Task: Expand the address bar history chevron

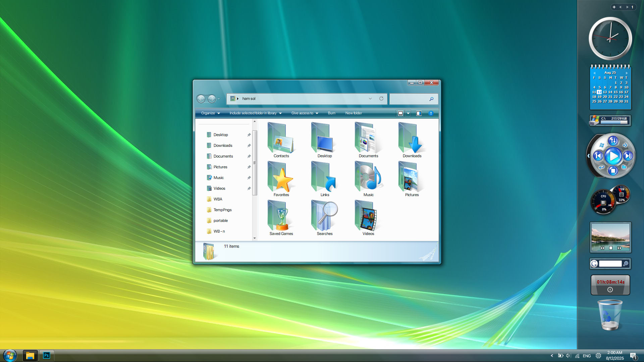Action: (370, 99)
